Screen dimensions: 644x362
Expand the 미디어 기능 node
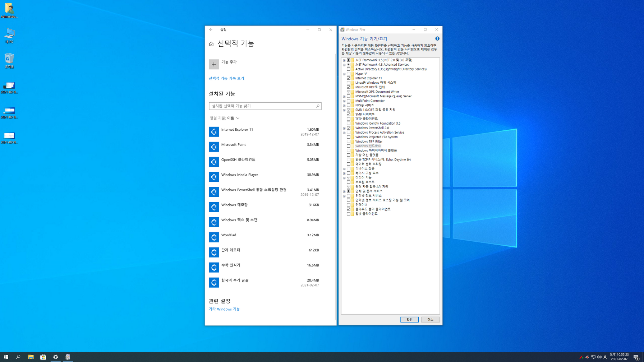click(344, 178)
